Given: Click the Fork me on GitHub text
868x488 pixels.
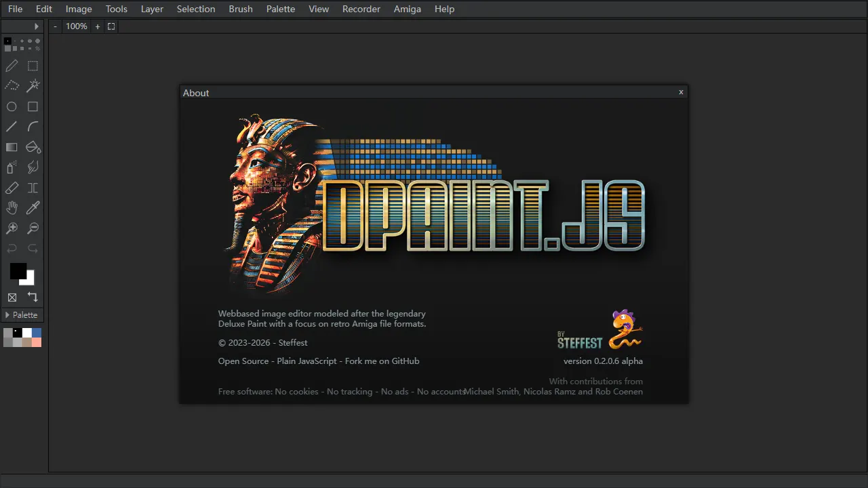Looking at the screenshot, I should (382, 361).
